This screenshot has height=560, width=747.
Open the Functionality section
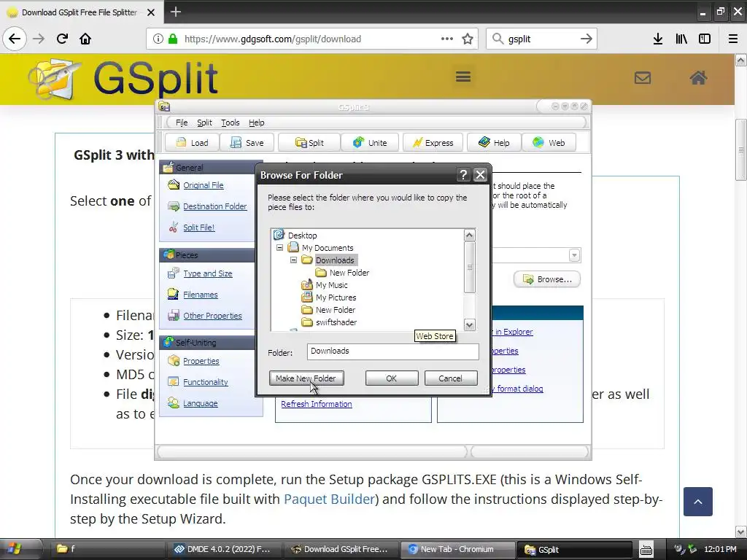coord(205,382)
